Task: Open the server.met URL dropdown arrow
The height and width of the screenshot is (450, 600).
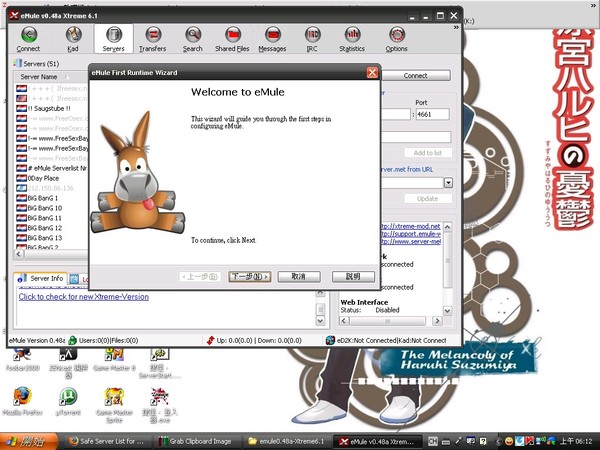Action: pyautogui.click(x=448, y=183)
